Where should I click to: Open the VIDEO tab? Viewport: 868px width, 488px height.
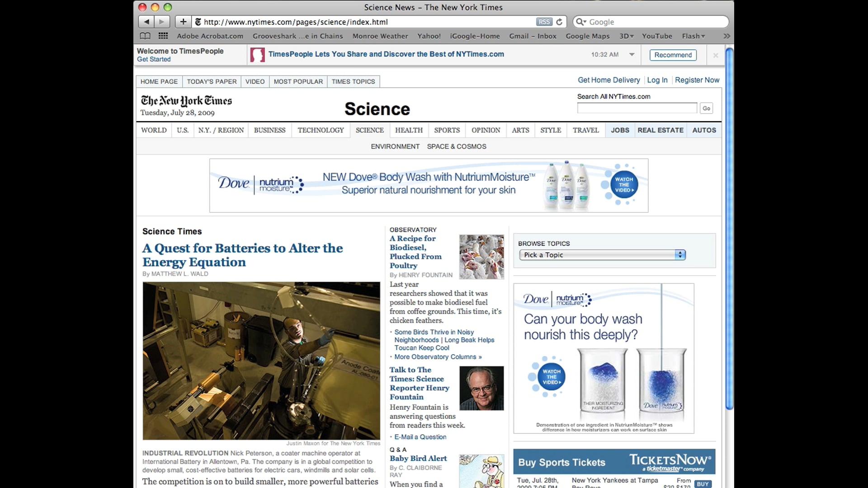[x=255, y=81]
